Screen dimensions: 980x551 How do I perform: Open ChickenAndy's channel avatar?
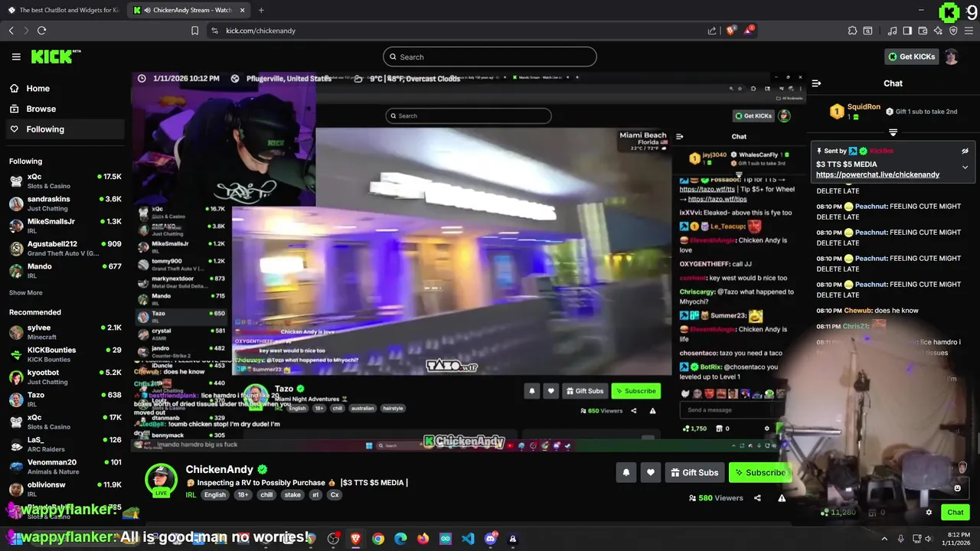point(161,480)
